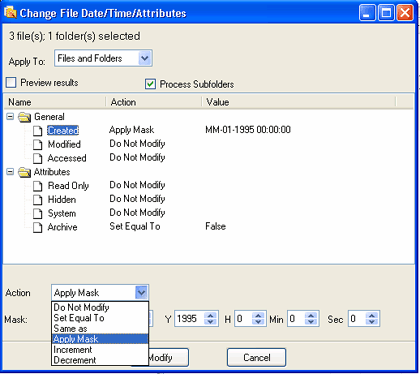Decrease seconds with Sec spinner down
Viewport: 420px width, 374px height.
point(372,322)
